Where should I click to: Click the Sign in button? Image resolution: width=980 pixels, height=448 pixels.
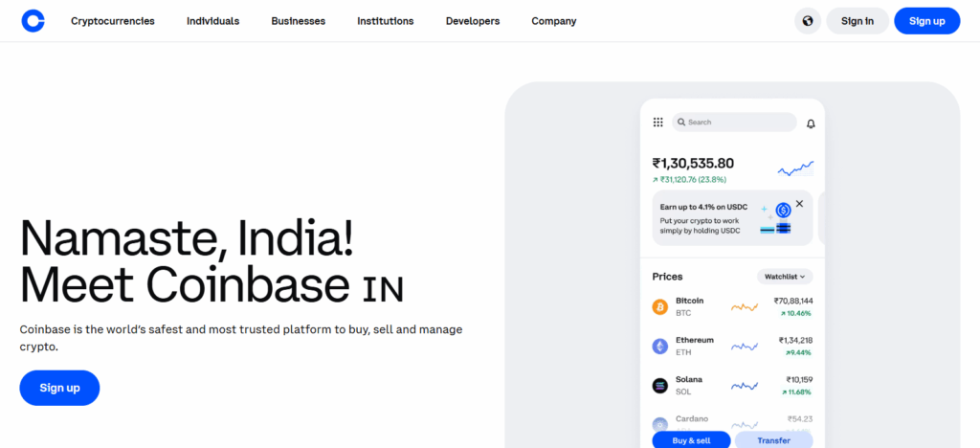[857, 21]
